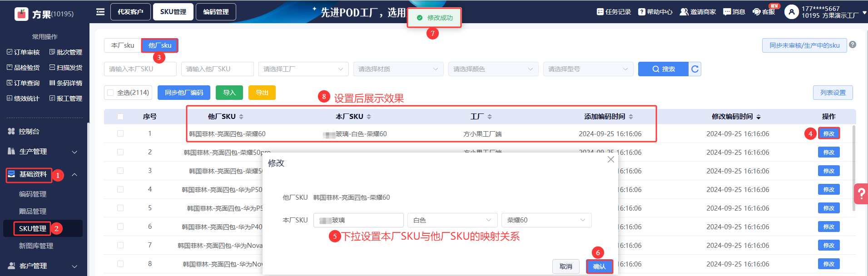This screenshot has width=868, height=276.
Task: Check row 4 checkbox
Action: click(x=120, y=189)
